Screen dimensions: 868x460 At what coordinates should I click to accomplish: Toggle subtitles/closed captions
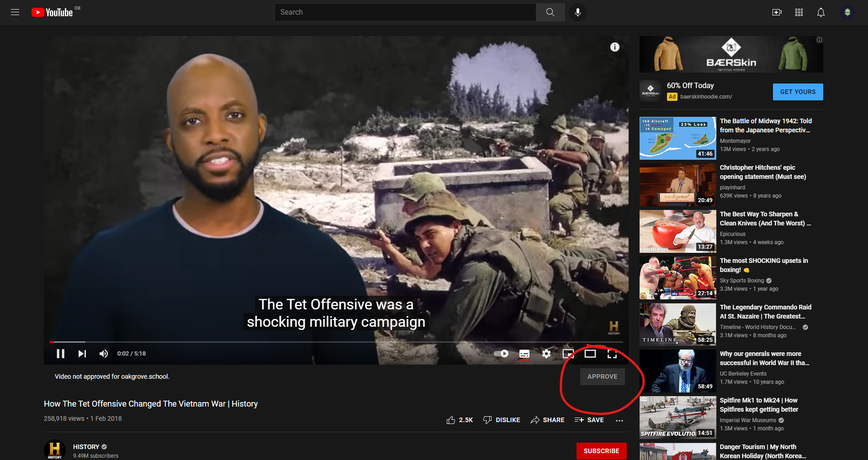pyautogui.click(x=524, y=354)
